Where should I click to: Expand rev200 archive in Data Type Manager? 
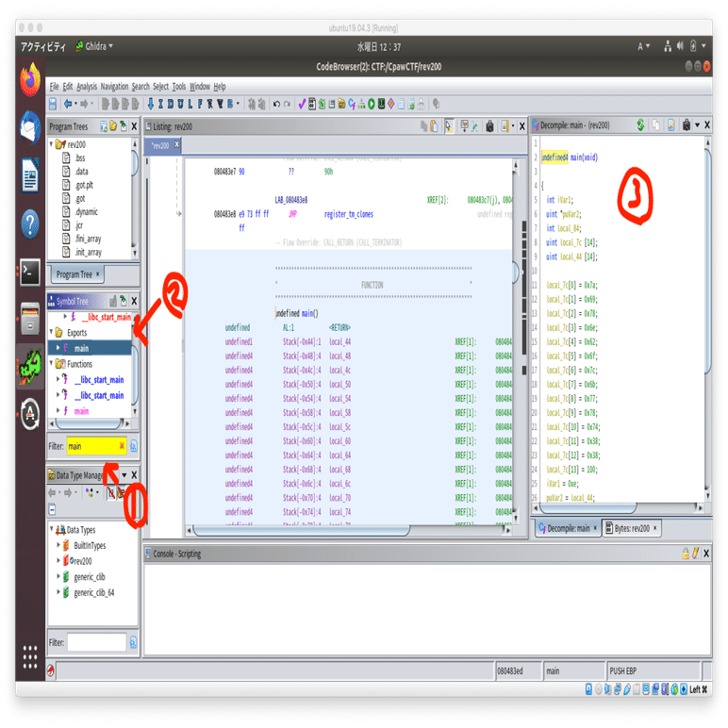point(58,561)
